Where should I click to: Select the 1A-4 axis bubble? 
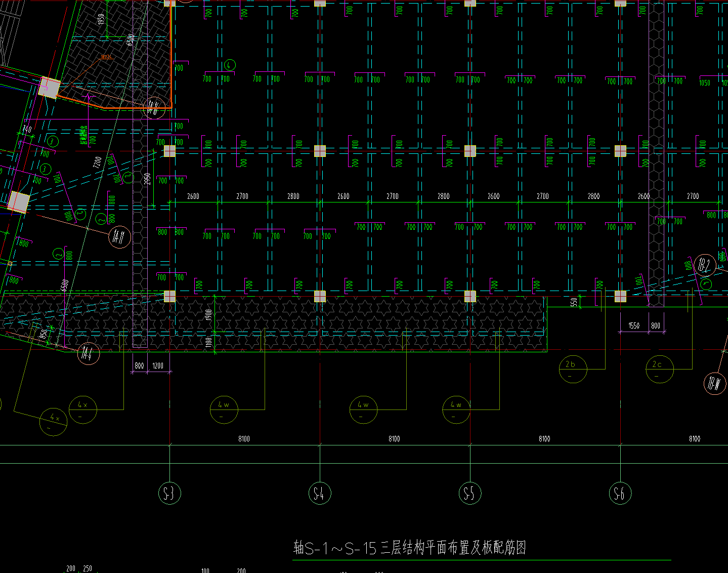pyautogui.click(x=89, y=353)
